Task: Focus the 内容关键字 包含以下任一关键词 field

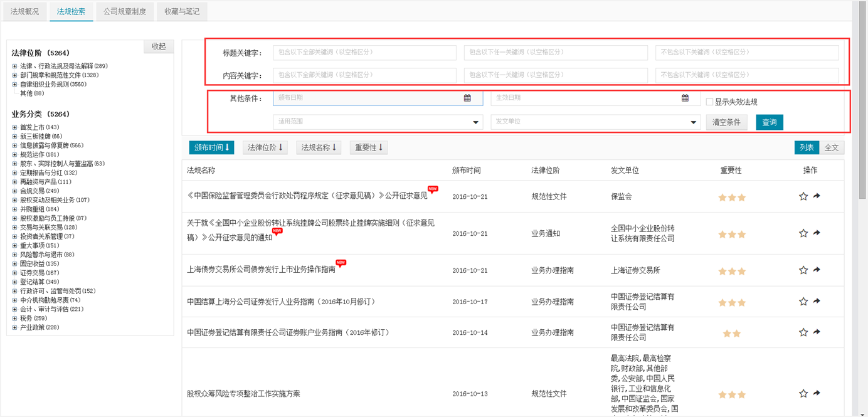Action: pos(556,75)
